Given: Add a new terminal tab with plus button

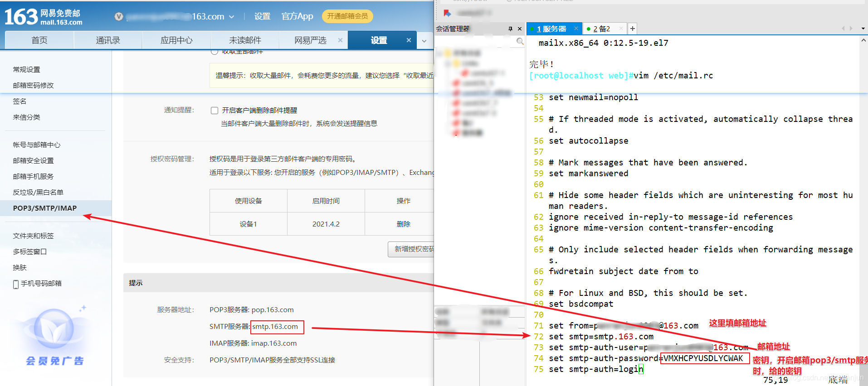Looking at the screenshot, I should click(632, 29).
